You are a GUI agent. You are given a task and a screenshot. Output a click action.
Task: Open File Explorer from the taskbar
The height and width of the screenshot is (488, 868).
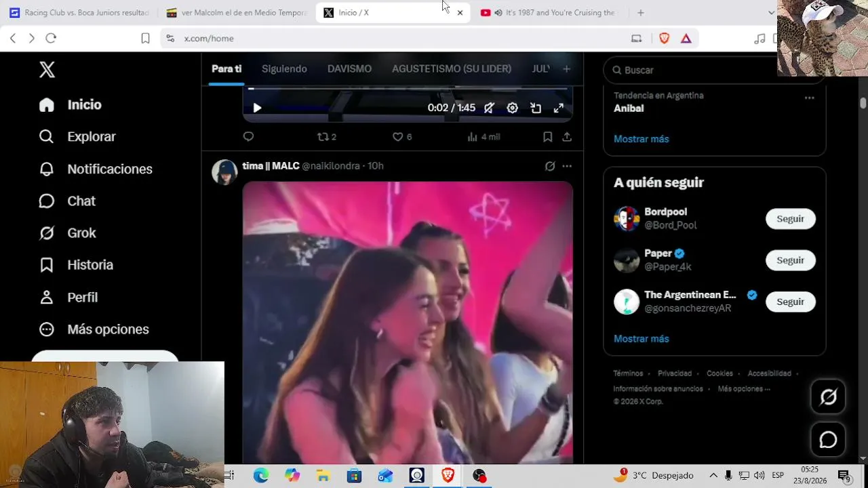tap(323, 476)
